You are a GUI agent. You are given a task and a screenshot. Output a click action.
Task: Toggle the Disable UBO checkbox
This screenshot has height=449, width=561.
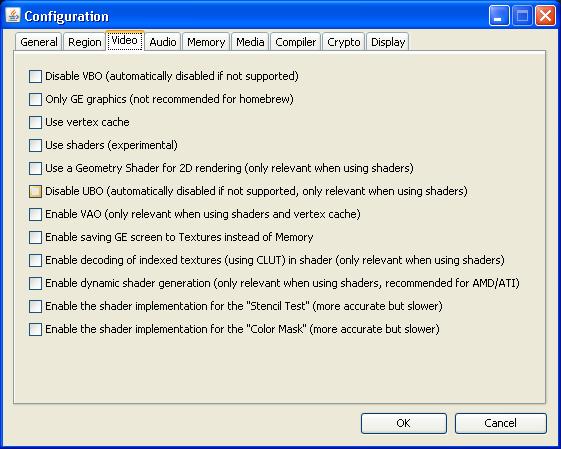pos(35,191)
